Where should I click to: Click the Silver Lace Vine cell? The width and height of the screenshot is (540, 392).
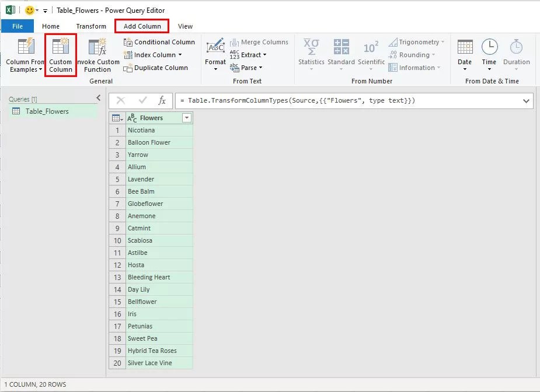point(159,363)
